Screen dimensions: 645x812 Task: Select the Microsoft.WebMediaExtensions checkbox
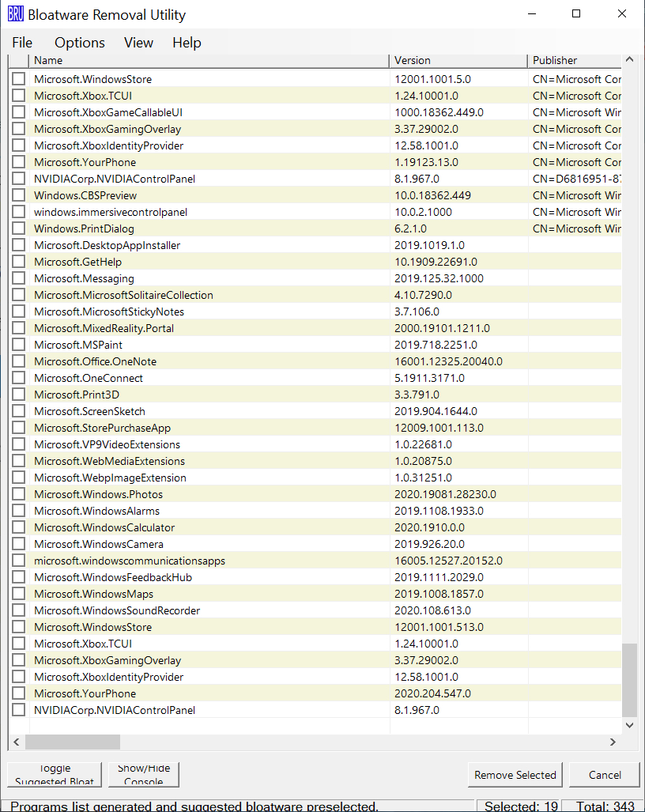click(19, 460)
